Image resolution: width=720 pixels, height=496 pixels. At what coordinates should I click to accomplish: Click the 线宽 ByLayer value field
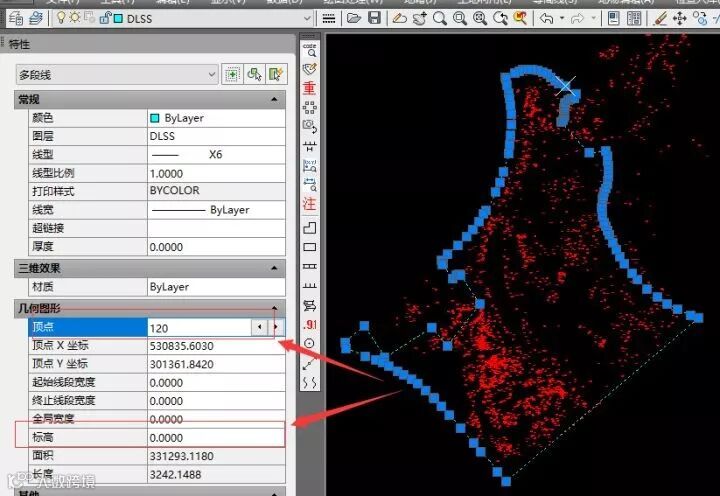[216, 210]
